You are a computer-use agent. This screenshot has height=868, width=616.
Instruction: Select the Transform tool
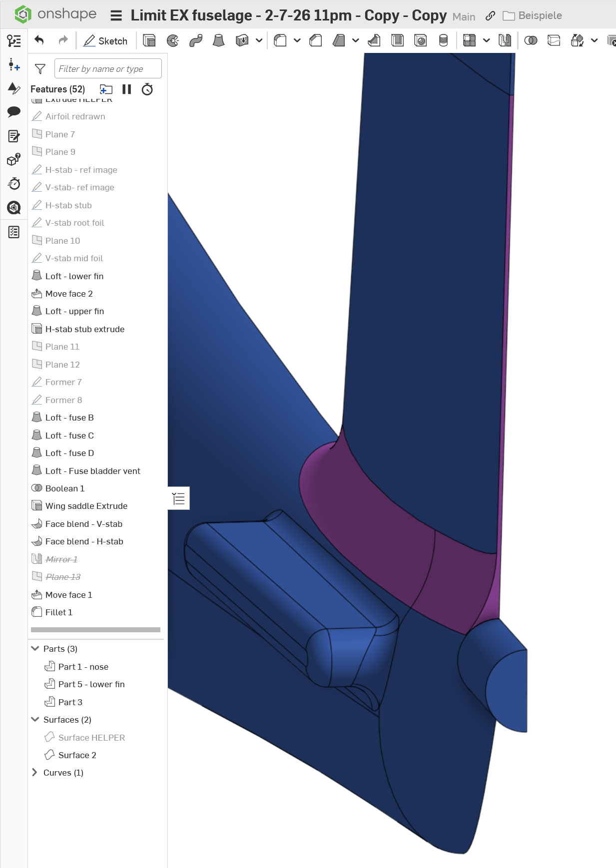(x=577, y=40)
